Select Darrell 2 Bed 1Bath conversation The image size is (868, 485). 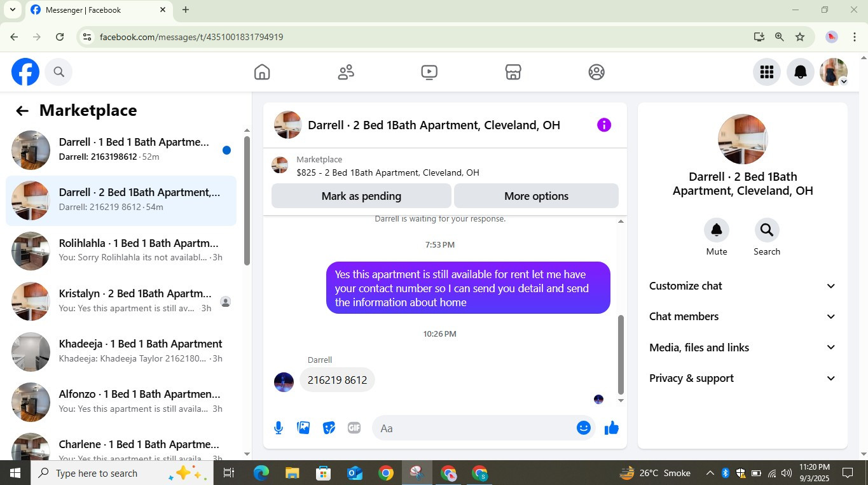[x=121, y=200]
